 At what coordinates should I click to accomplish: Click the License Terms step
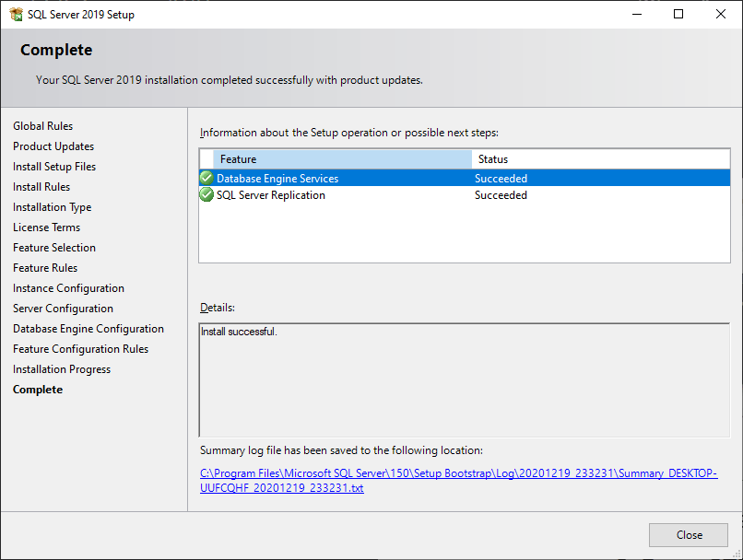coord(46,227)
